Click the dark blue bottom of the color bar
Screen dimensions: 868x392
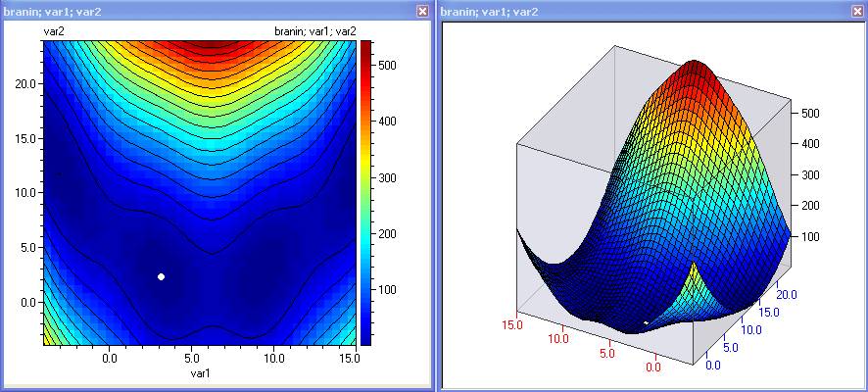367,338
